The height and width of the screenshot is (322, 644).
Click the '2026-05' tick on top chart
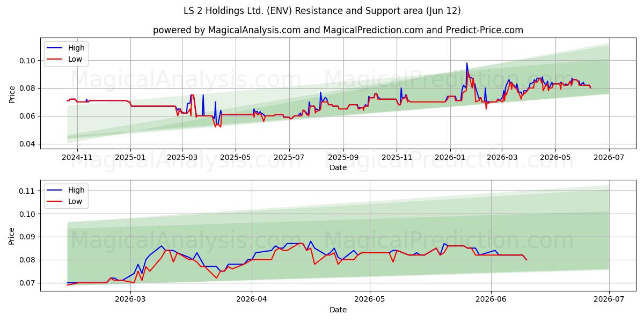pos(555,157)
